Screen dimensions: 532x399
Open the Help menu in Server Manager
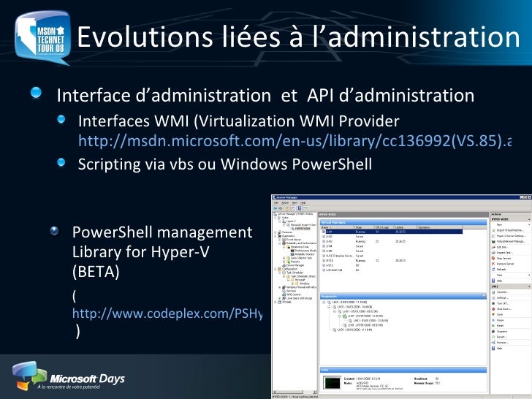pos(303,203)
